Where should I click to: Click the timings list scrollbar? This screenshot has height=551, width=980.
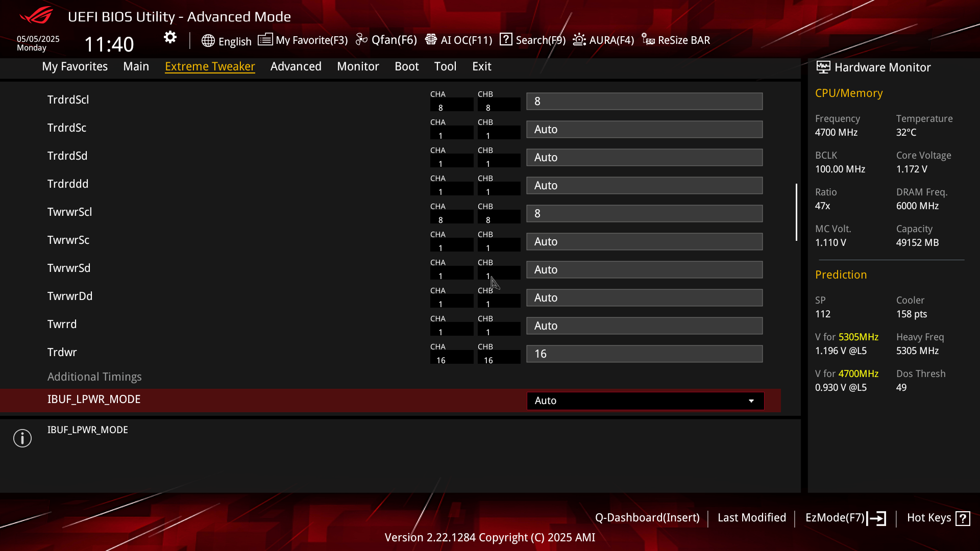[x=796, y=212]
